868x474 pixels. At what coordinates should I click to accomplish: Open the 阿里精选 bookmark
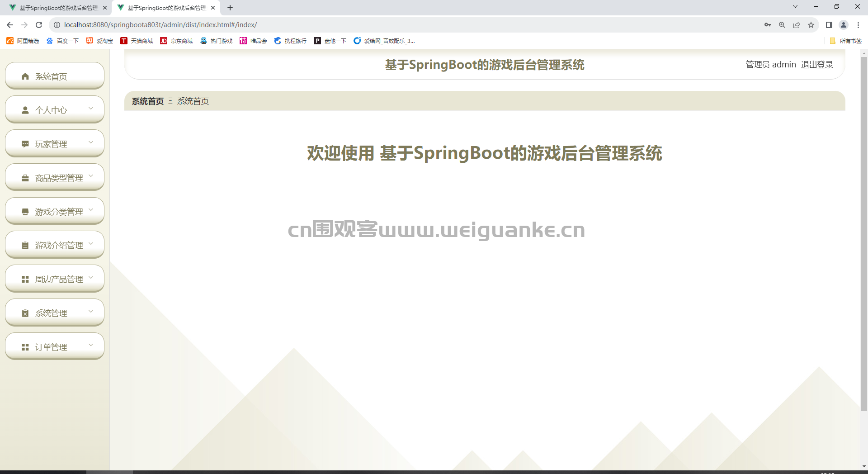[23, 41]
